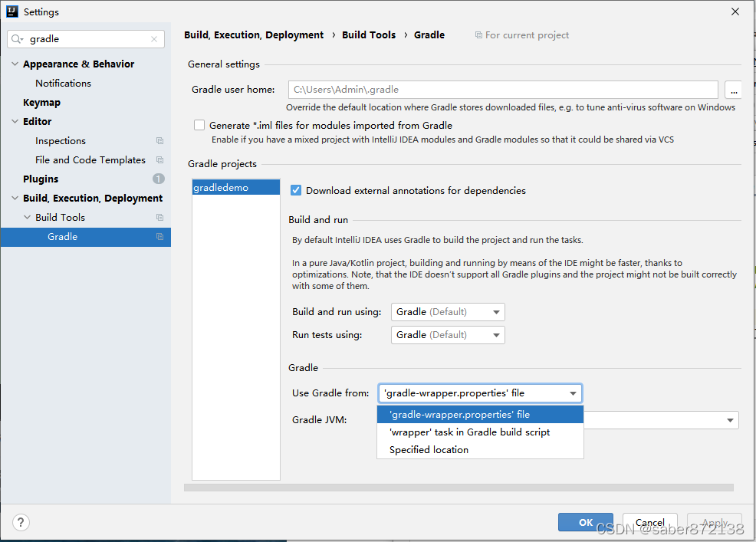
Task: Open the Gradle user home browse button
Action: tap(733, 90)
